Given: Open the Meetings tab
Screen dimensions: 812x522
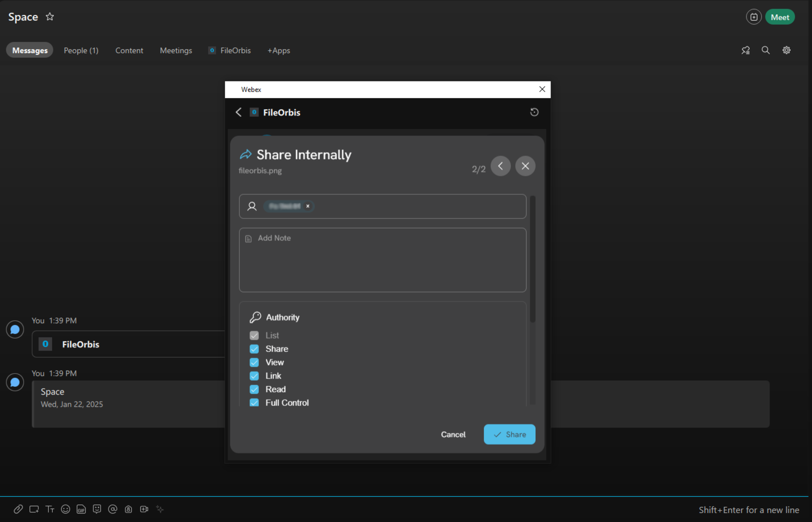Looking at the screenshot, I should (176, 50).
